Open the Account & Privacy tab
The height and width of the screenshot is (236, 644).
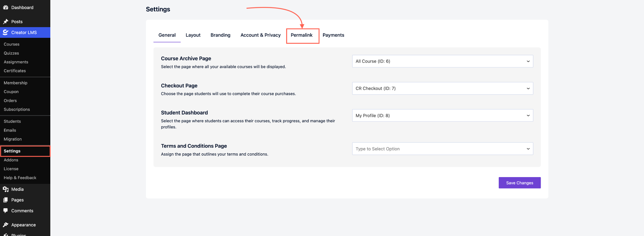tap(261, 35)
